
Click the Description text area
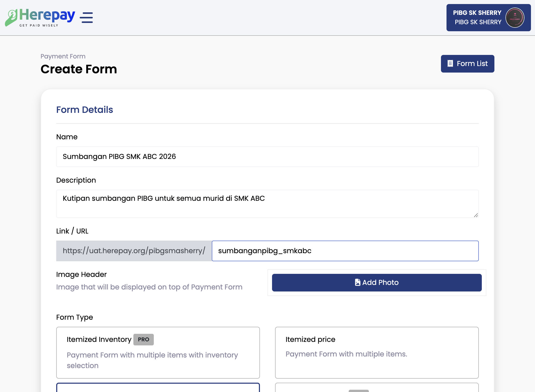click(x=267, y=204)
